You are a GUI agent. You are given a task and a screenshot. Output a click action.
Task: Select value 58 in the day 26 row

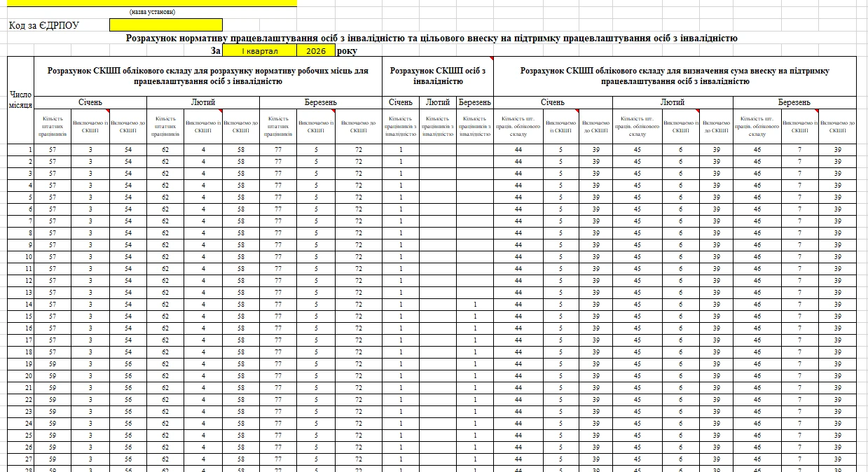(241, 447)
